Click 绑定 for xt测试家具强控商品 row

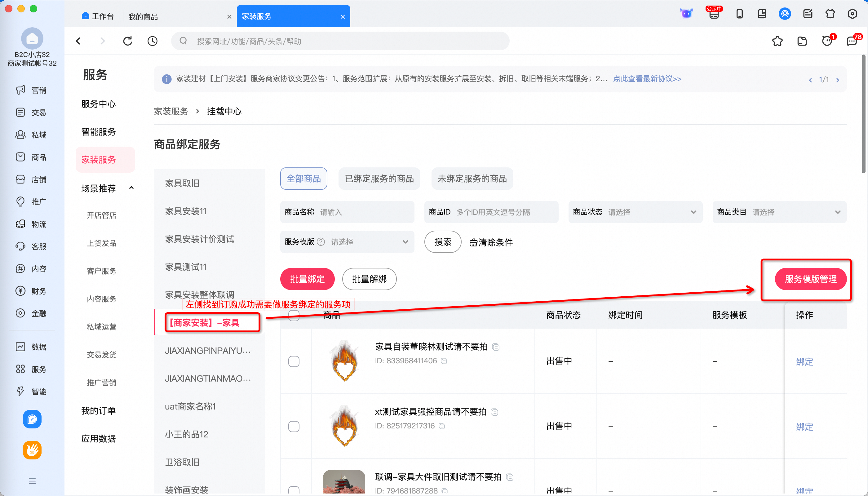coord(805,427)
